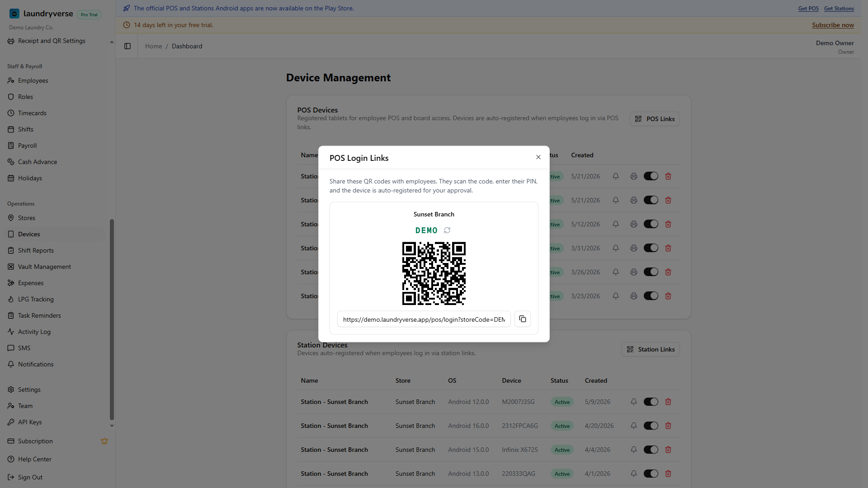Delete POS device created 3/26/2026
The height and width of the screenshot is (488, 868).
coord(668,272)
